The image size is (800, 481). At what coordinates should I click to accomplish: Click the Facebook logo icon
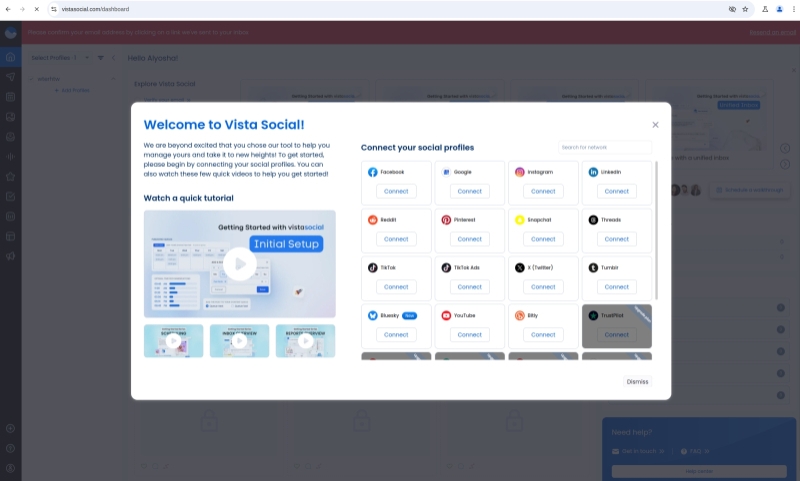pyautogui.click(x=373, y=172)
